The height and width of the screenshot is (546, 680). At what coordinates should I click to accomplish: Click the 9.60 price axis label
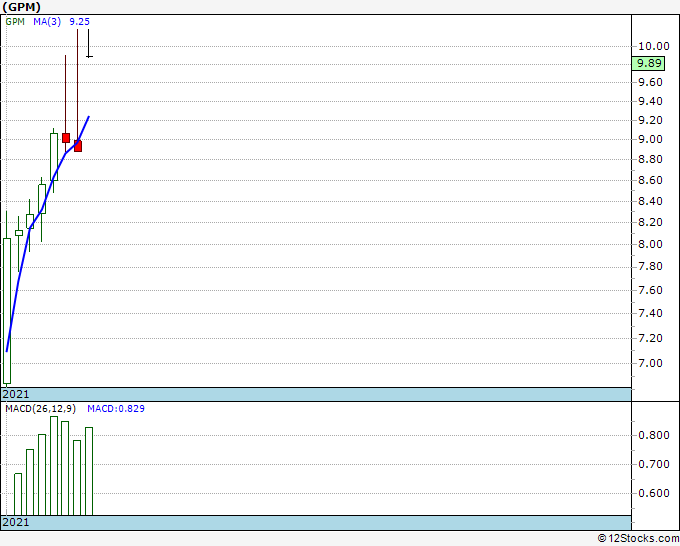point(650,82)
